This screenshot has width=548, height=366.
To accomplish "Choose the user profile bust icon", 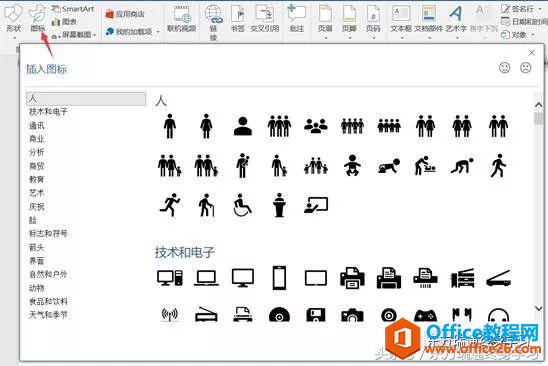I will coord(243,126).
